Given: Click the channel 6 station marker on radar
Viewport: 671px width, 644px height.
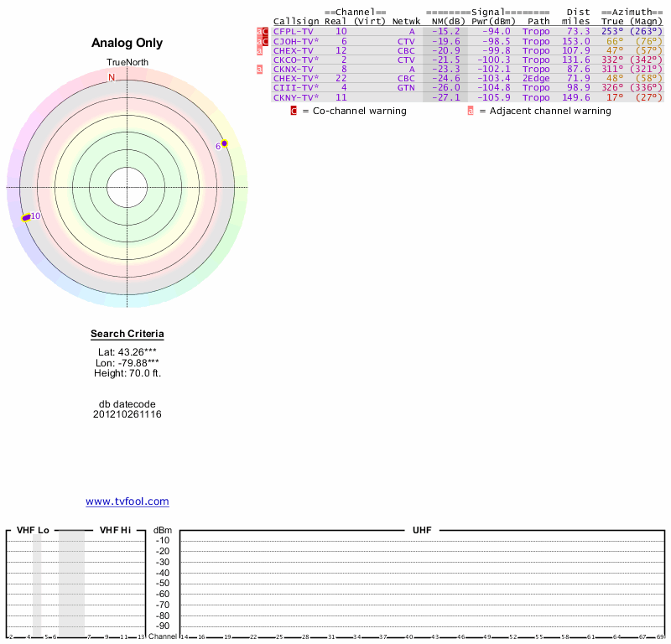Looking at the screenshot, I should coord(224,143).
